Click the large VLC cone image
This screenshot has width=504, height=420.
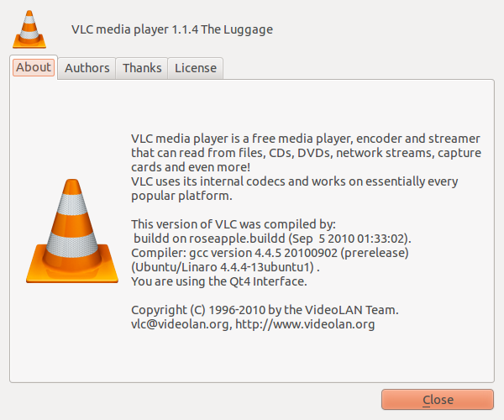click(69, 229)
